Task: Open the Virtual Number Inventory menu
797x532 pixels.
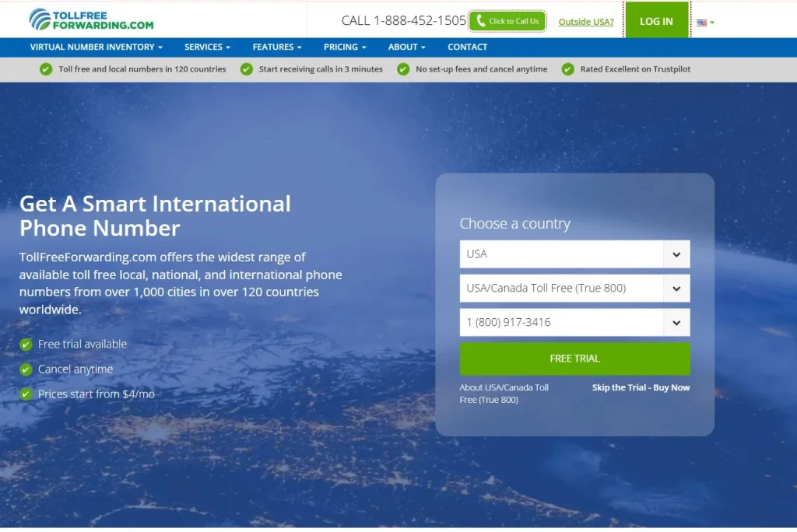Action: click(96, 47)
